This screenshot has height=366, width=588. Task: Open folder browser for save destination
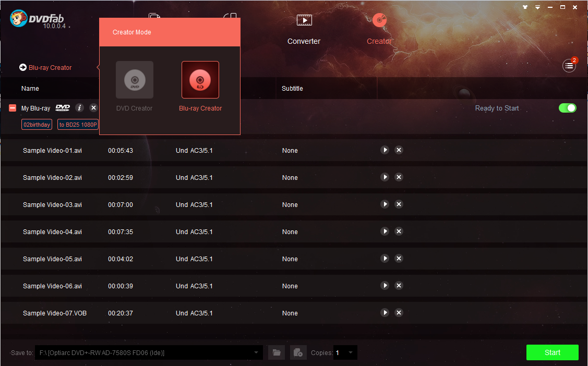276,352
